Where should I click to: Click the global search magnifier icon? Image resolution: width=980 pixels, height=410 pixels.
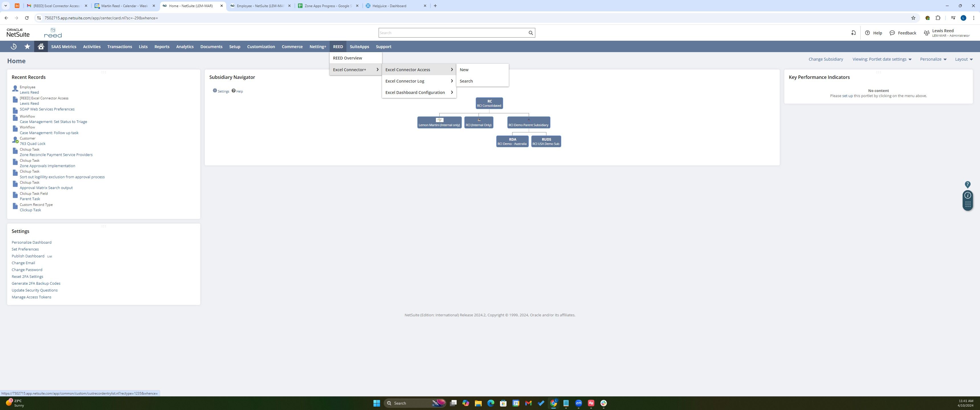tap(530, 33)
